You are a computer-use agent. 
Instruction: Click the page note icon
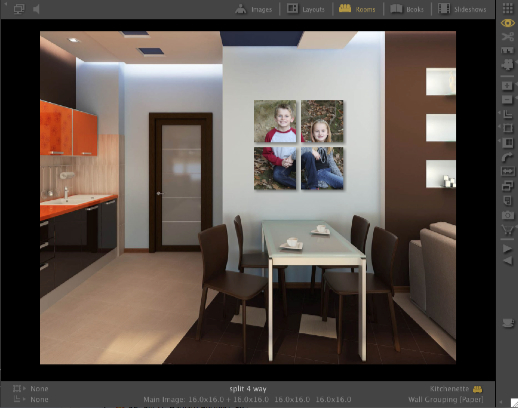click(x=507, y=200)
